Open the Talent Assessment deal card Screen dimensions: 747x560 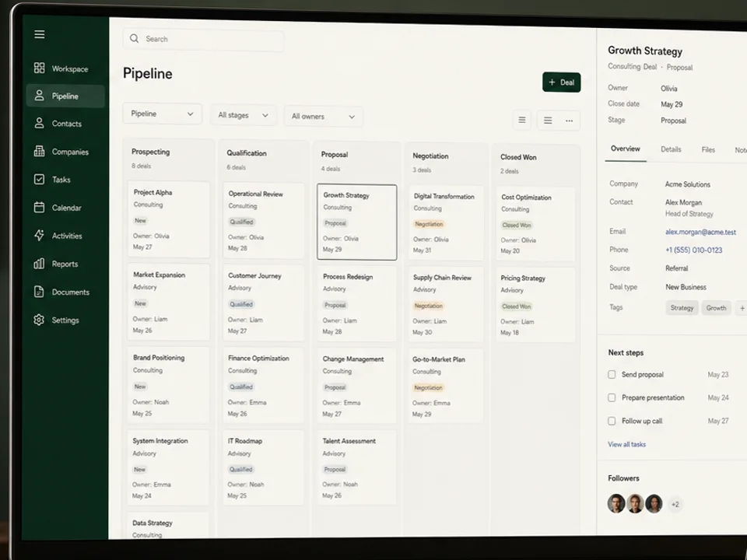click(357, 467)
